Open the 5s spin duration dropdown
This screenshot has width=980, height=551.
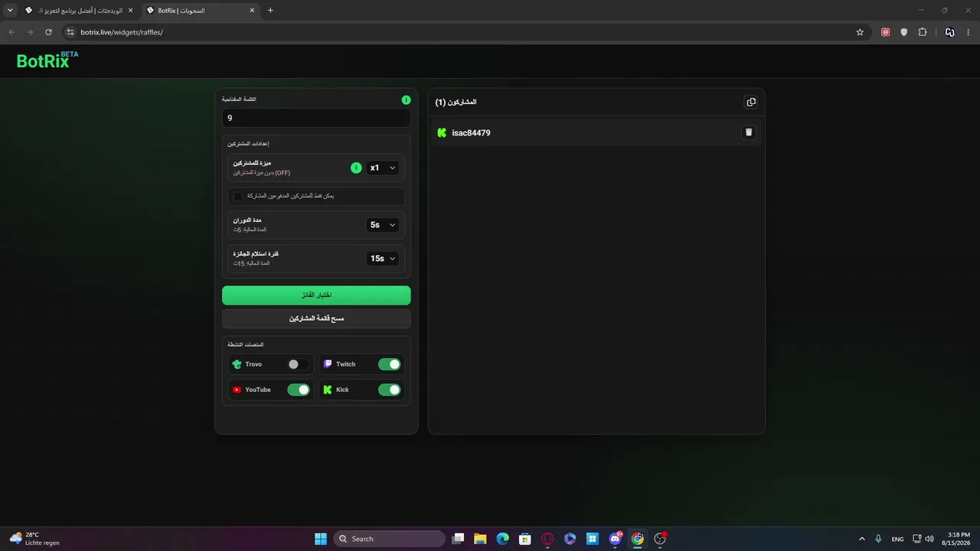(x=383, y=225)
